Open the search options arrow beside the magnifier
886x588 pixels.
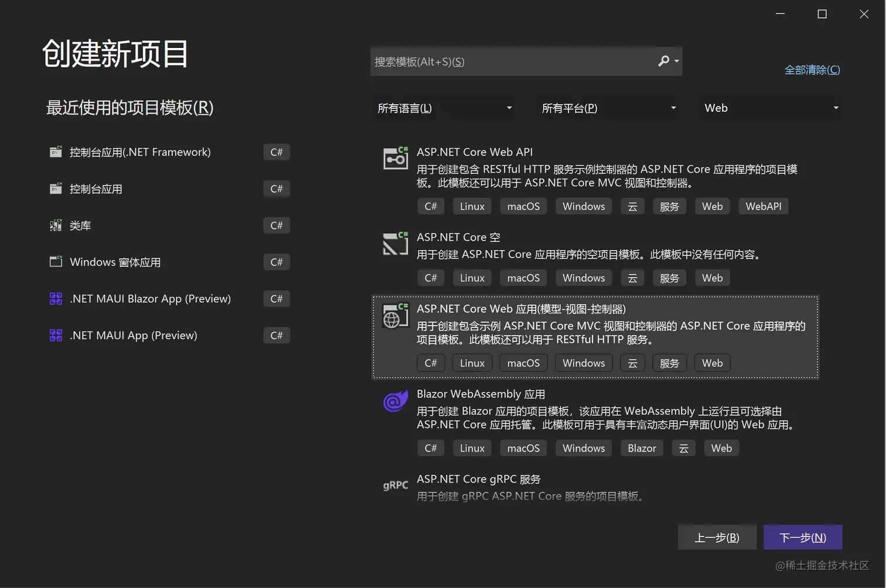(x=677, y=61)
